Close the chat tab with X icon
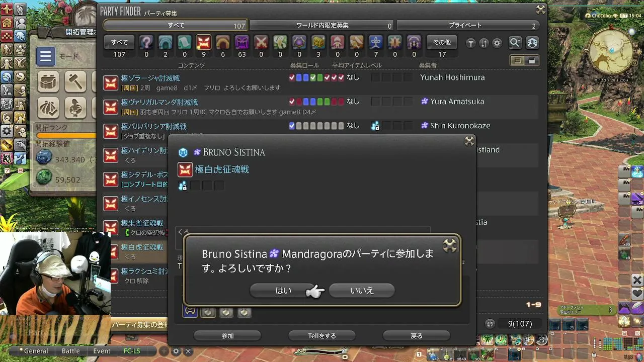The image size is (644, 362). pos(189,351)
